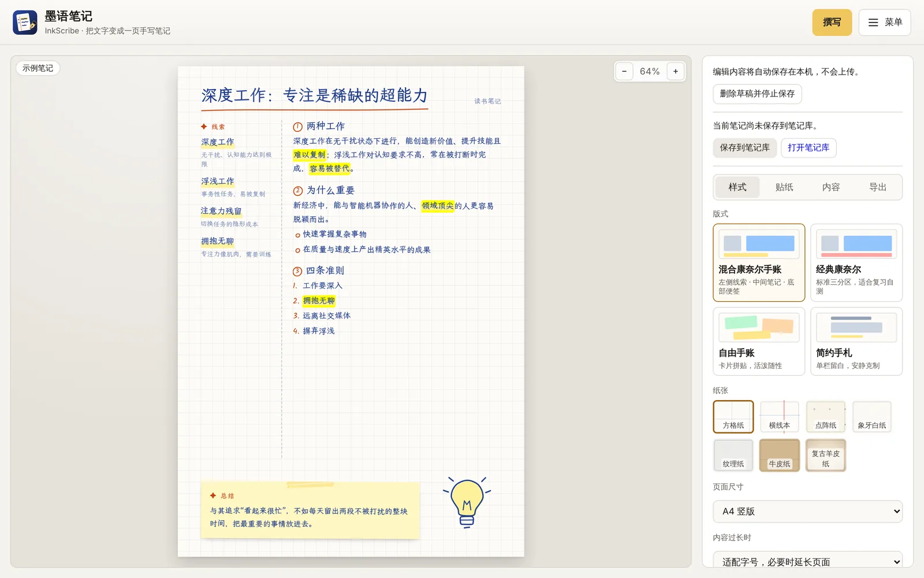Click the red star beside 线索
Image resolution: width=924 pixels, height=578 pixels.
click(x=204, y=127)
